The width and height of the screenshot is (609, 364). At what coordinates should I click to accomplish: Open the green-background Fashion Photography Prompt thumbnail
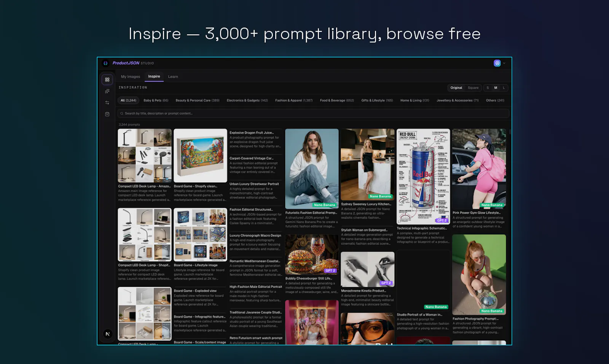click(x=479, y=274)
